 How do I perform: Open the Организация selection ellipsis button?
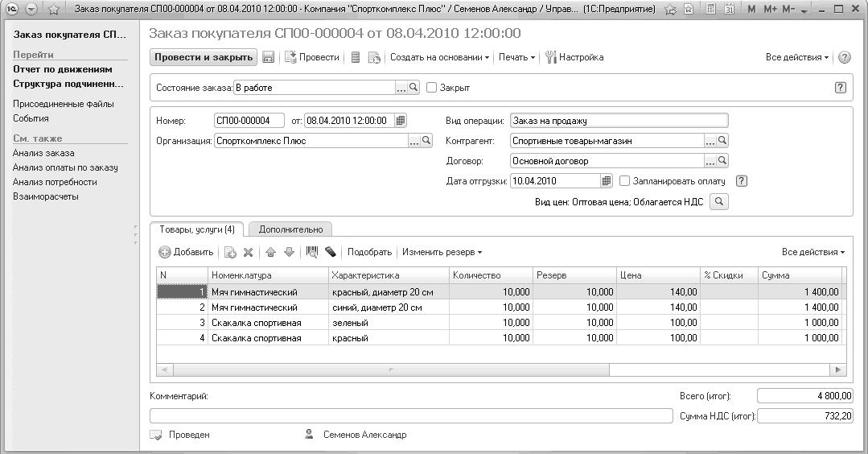(414, 141)
